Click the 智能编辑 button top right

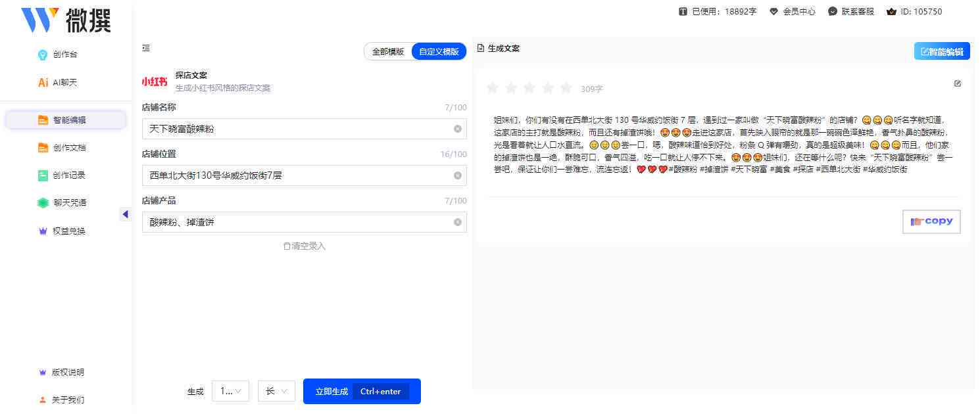(x=942, y=51)
